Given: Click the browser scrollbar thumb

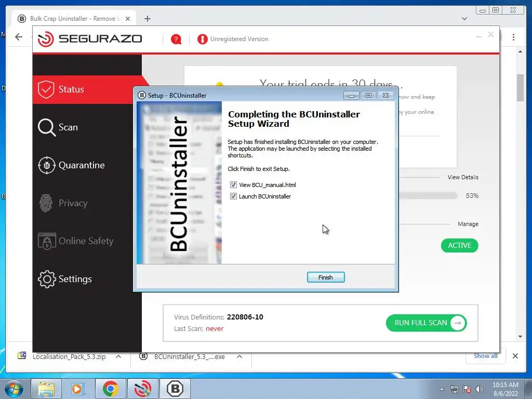Looking at the screenshot, I should coord(520,87).
